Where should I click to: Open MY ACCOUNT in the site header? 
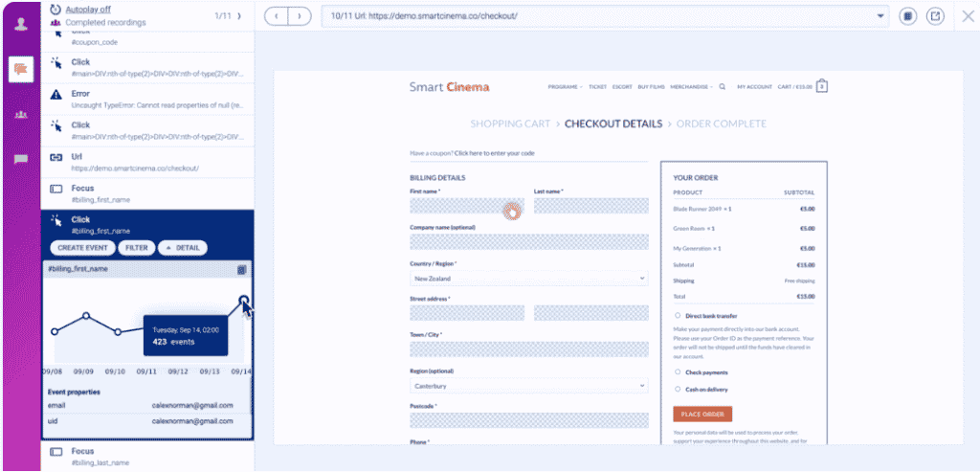[754, 87]
